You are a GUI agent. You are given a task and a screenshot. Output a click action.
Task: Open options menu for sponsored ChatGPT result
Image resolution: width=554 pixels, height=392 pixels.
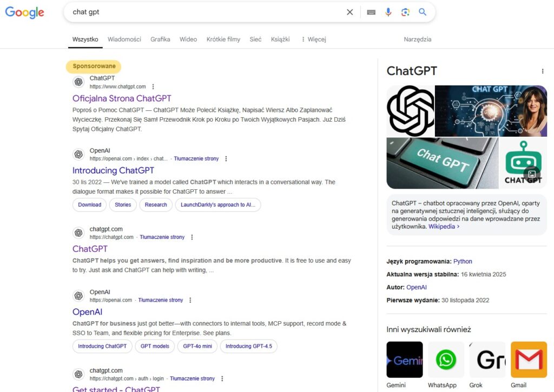pyautogui.click(x=153, y=87)
